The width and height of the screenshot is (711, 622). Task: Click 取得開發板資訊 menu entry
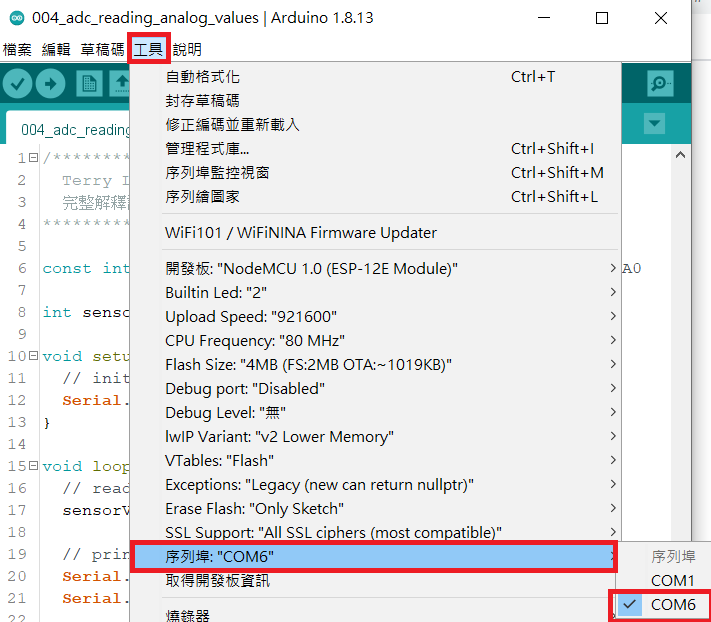(x=217, y=581)
